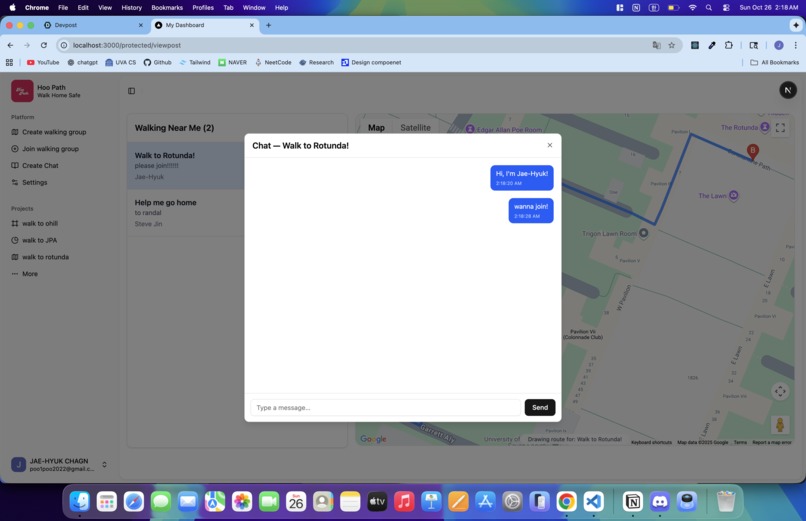Open the History menu

(131, 8)
